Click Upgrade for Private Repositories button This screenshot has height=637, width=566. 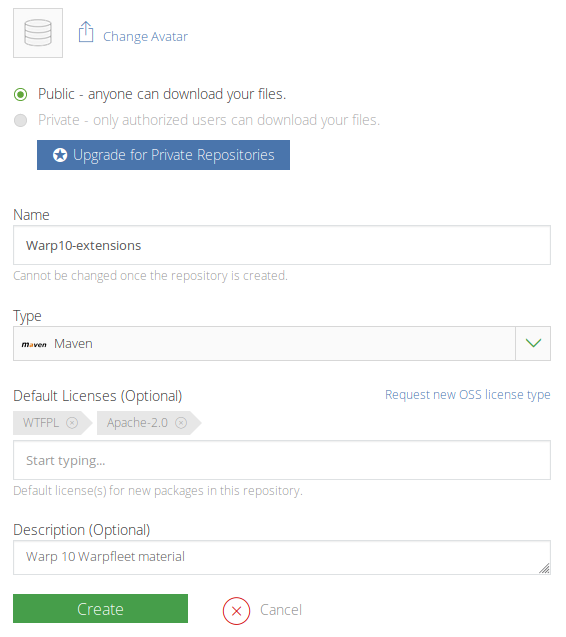coord(163,155)
